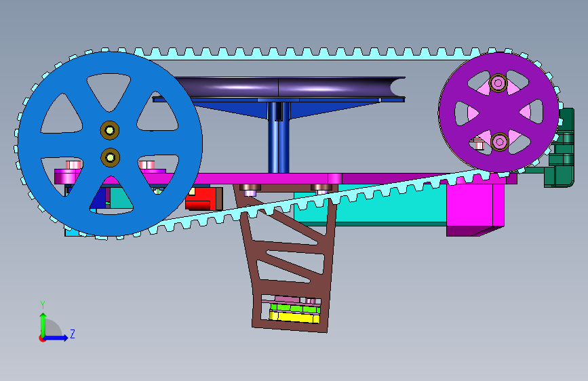588x381 pixels.
Task: Click the magenta square block
Action: pos(475,208)
